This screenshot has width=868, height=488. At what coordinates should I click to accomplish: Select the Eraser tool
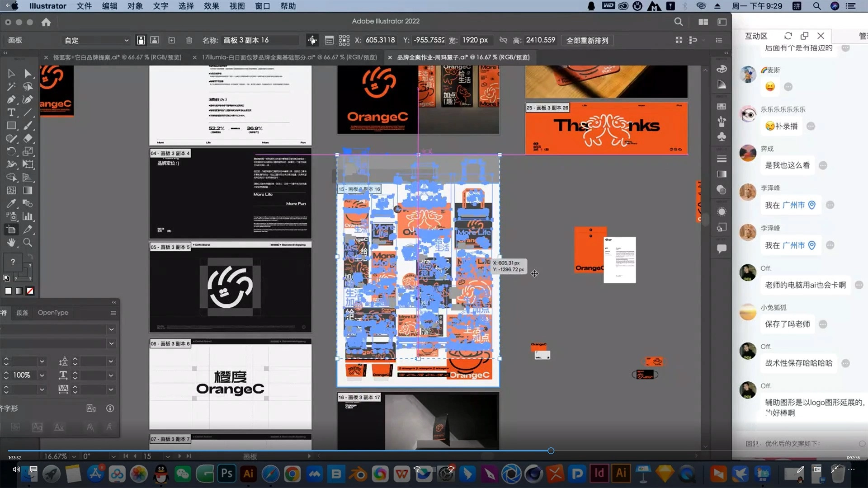pyautogui.click(x=28, y=139)
